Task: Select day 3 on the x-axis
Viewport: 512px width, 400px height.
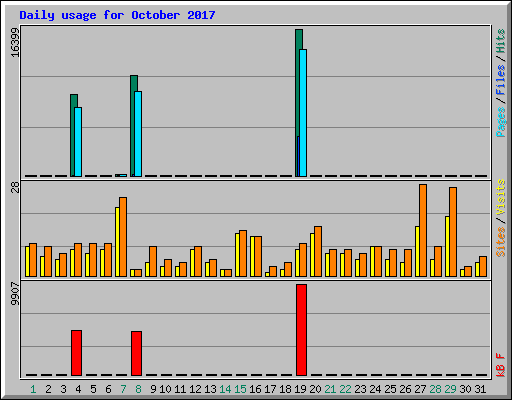Action: click(x=63, y=389)
